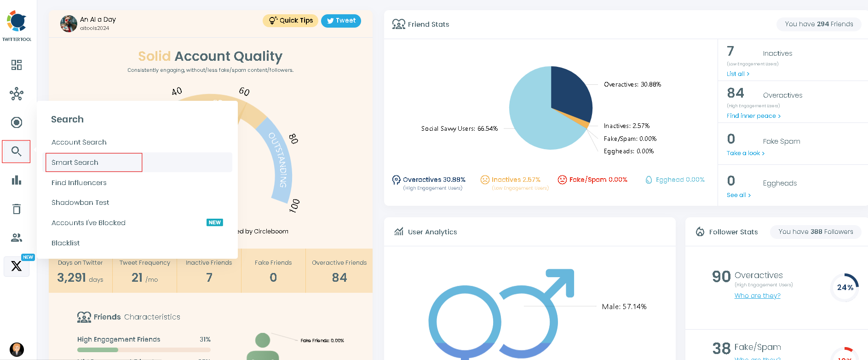This screenshot has height=360, width=868.
Task: Click the X logo sidebar icon
Action: tap(17, 266)
